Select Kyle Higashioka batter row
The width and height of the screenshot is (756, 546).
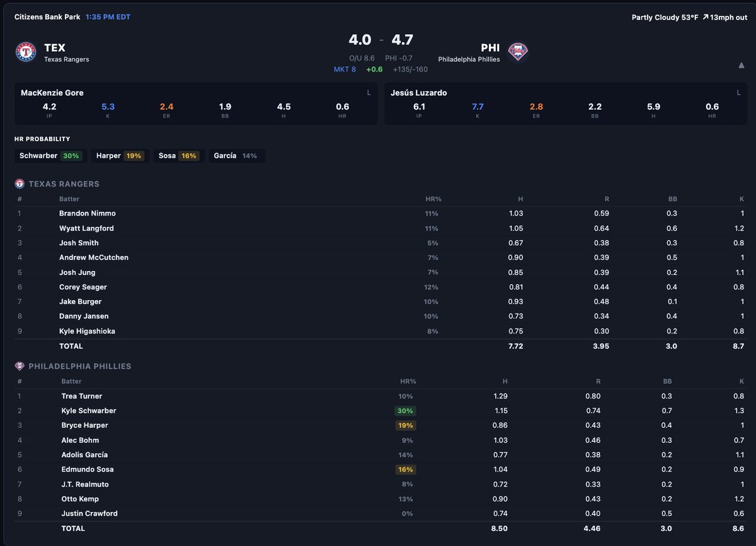(x=381, y=331)
